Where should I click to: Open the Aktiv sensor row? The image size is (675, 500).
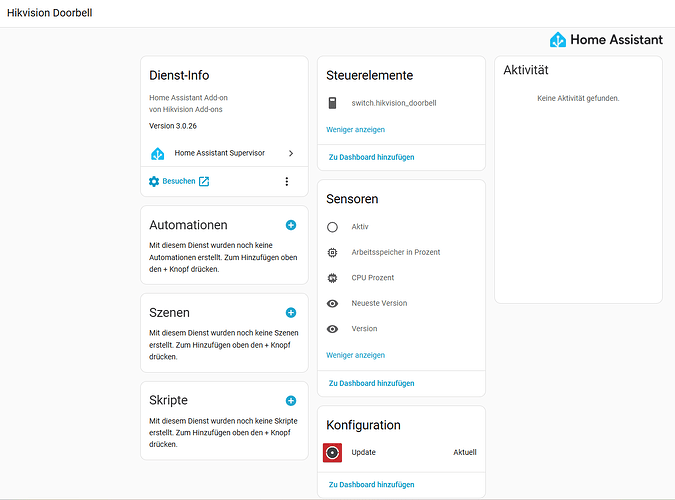click(x=401, y=227)
